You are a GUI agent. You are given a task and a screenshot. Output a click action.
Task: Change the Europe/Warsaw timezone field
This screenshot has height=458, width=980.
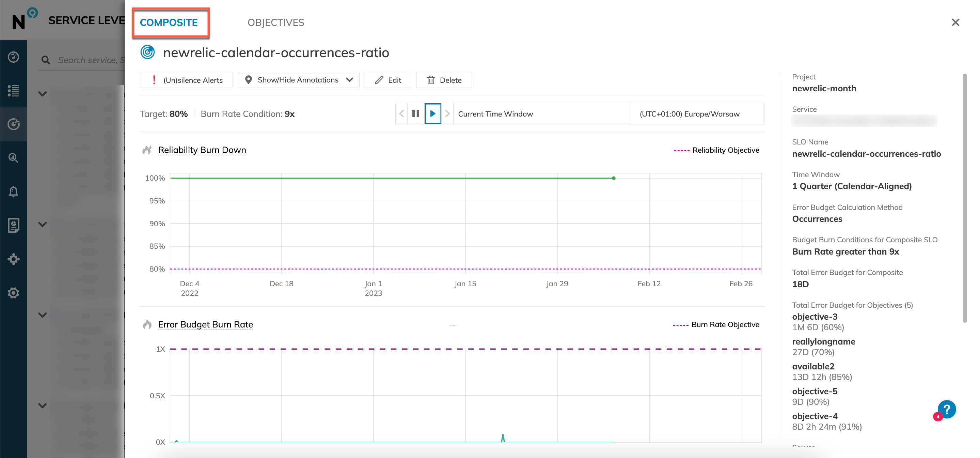(697, 113)
